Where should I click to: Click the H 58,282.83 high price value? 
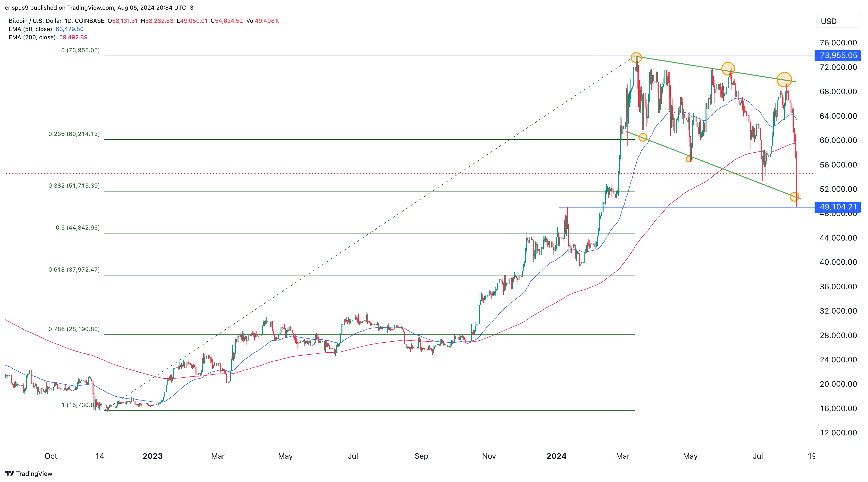click(x=157, y=21)
